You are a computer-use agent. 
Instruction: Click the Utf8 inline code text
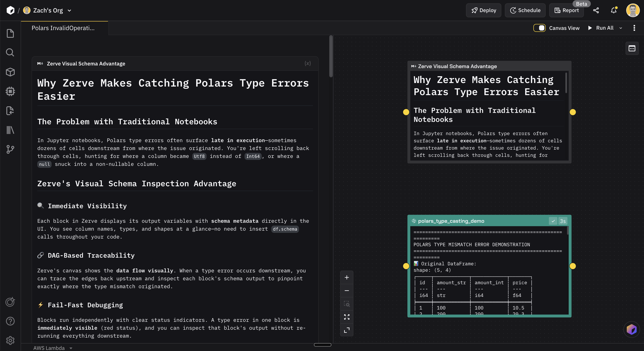point(199,156)
